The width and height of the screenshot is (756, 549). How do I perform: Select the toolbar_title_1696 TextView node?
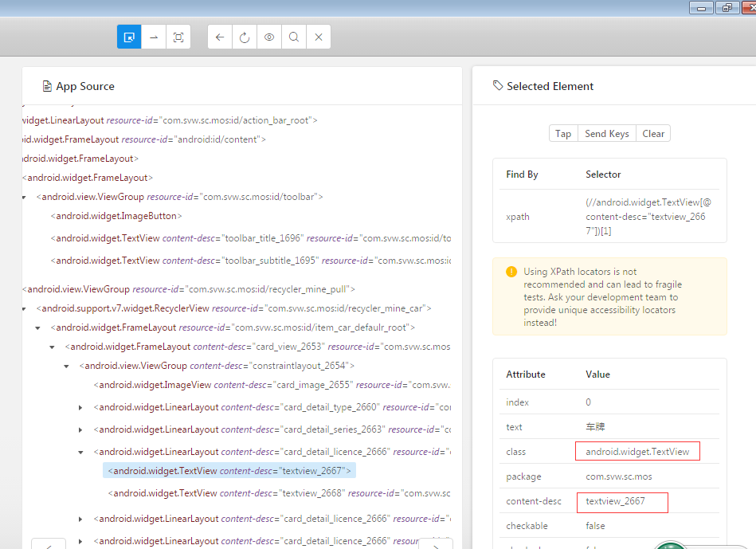coord(251,238)
